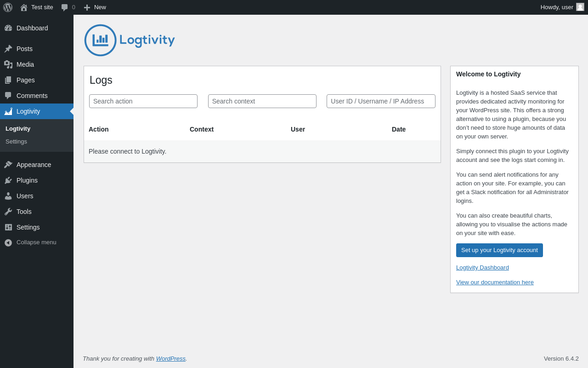Open the Dashboard menu item
This screenshot has height=368, width=588.
[x=37, y=28]
